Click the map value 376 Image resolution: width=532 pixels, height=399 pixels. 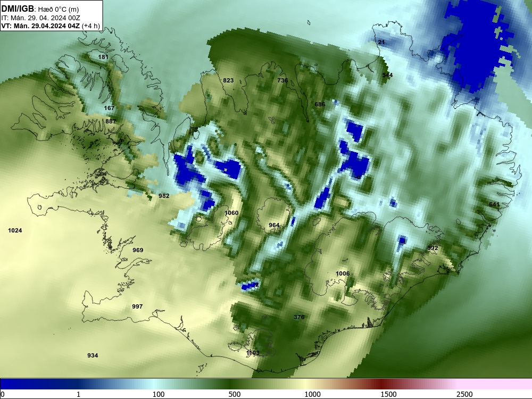coord(299,317)
